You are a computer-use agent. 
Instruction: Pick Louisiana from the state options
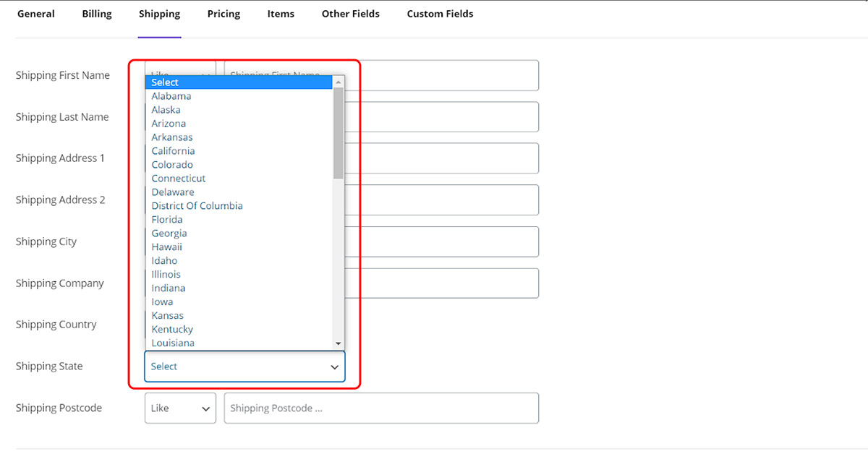pos(173,343)
